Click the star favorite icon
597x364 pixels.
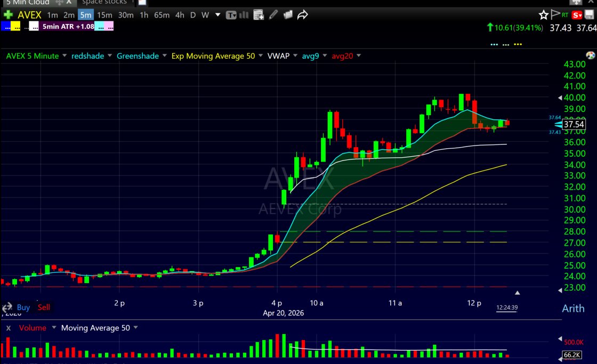tap(543, 14)
